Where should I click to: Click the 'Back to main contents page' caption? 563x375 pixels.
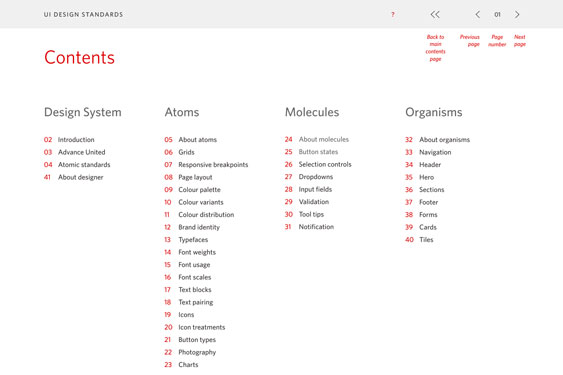tap(435, 48)
